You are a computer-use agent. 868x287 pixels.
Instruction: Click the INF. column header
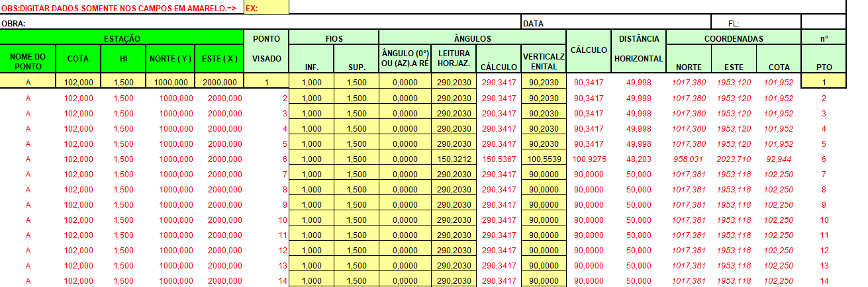tap(311, 59)
